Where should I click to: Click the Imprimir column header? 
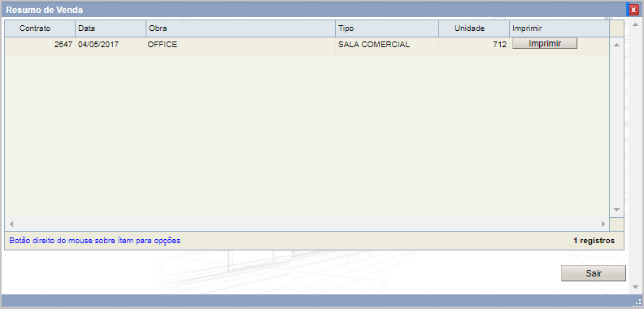tap(559, 28)
